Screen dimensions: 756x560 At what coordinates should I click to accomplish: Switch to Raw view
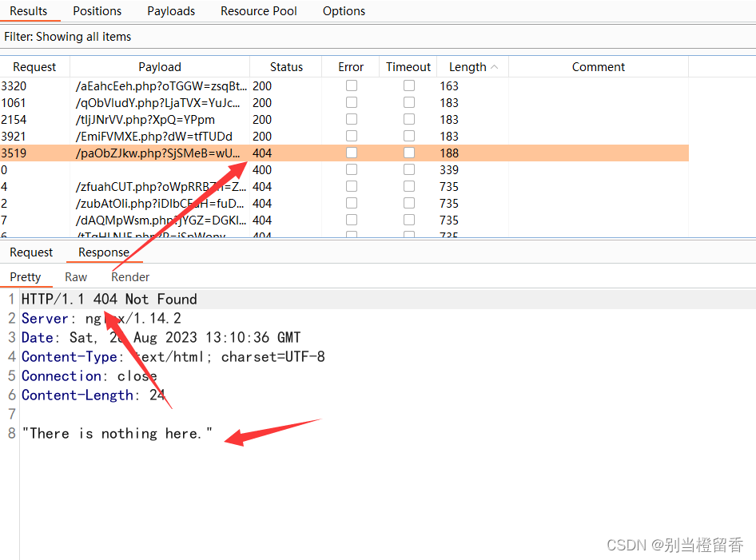pos(76,277)
